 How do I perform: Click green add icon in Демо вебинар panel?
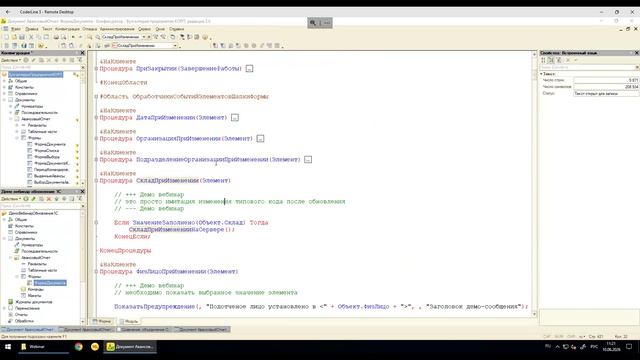26,199
